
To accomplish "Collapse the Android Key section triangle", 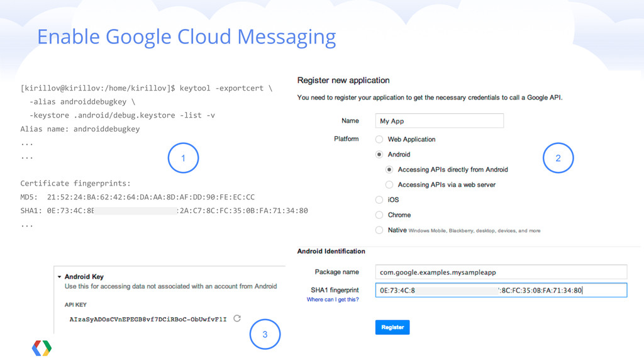I will [x=60, y=277].
